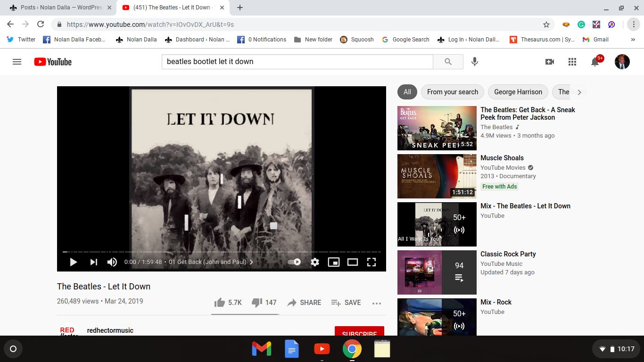Open the redhectormusic channel name
This screenshot has width=644, height=362.
pos(110,330)
